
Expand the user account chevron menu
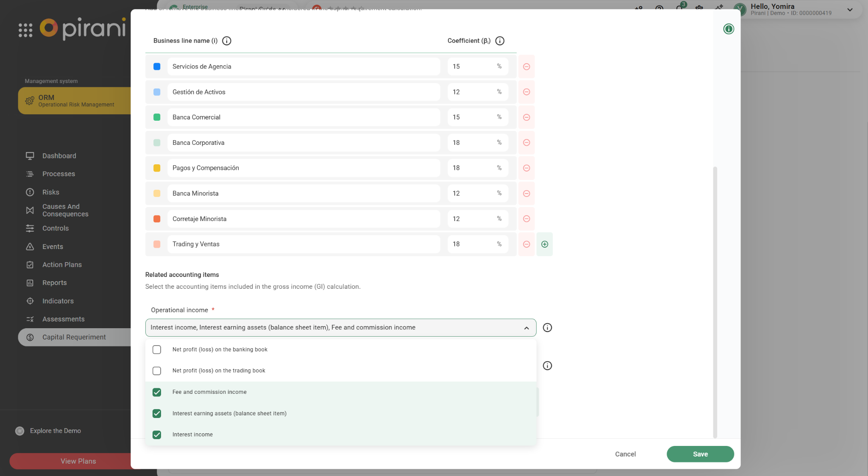[x=850, y=10]
